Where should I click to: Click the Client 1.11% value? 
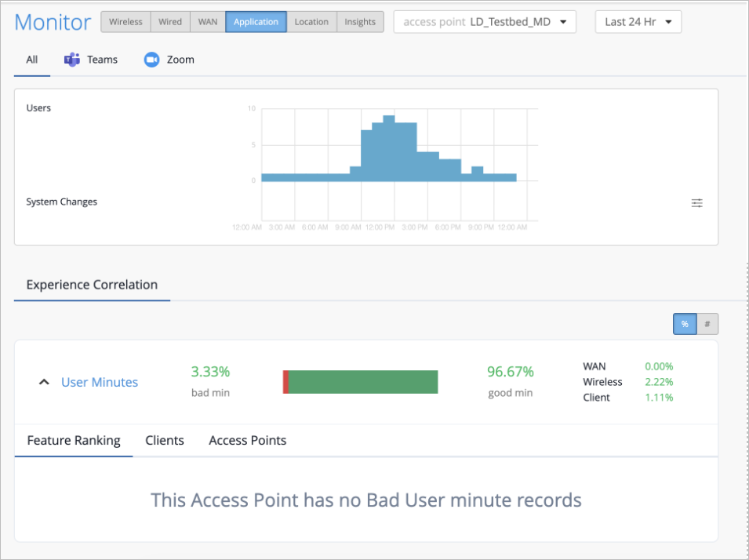pos(659,397)
